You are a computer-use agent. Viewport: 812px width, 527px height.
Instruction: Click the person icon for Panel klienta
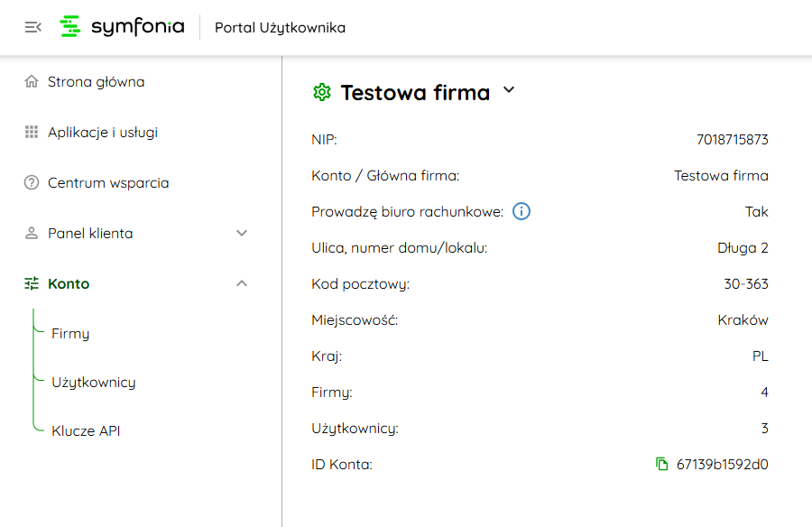click(x=32, y=234)
